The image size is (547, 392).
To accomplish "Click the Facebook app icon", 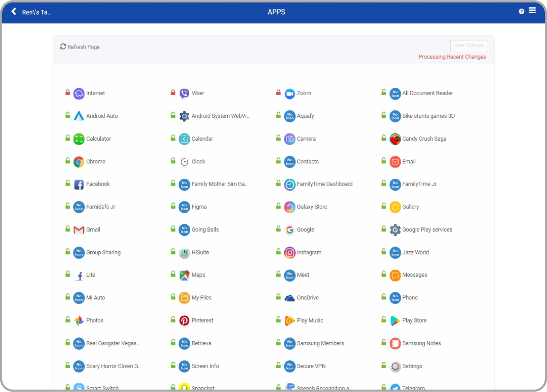I will (79, 184).
